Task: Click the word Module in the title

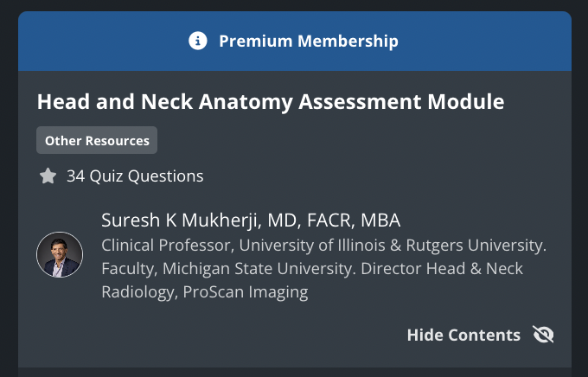Action: click(x=466, y=102)
